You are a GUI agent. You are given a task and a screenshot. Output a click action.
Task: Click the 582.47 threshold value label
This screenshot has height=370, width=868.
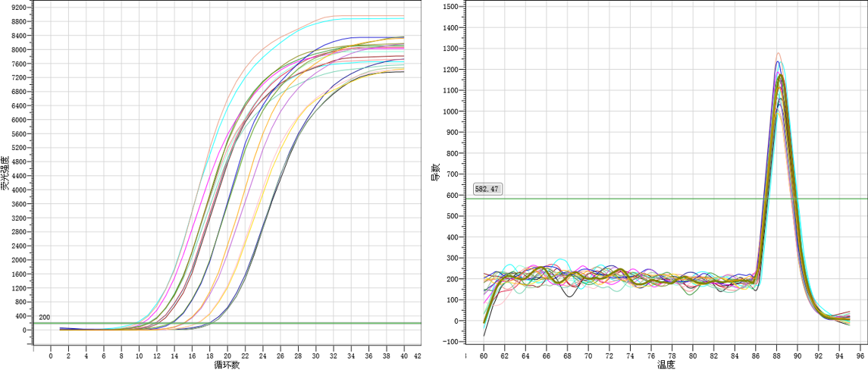pos(487,189)
